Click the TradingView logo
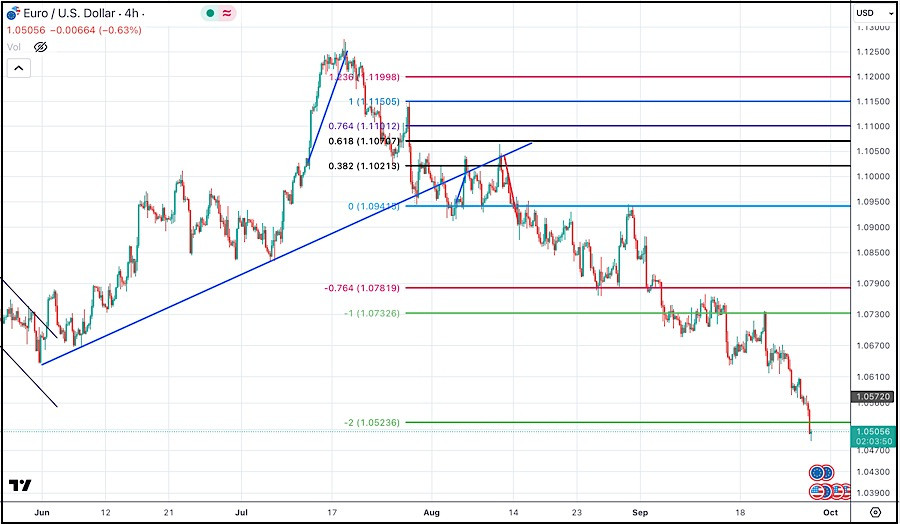 coord(21,486)
